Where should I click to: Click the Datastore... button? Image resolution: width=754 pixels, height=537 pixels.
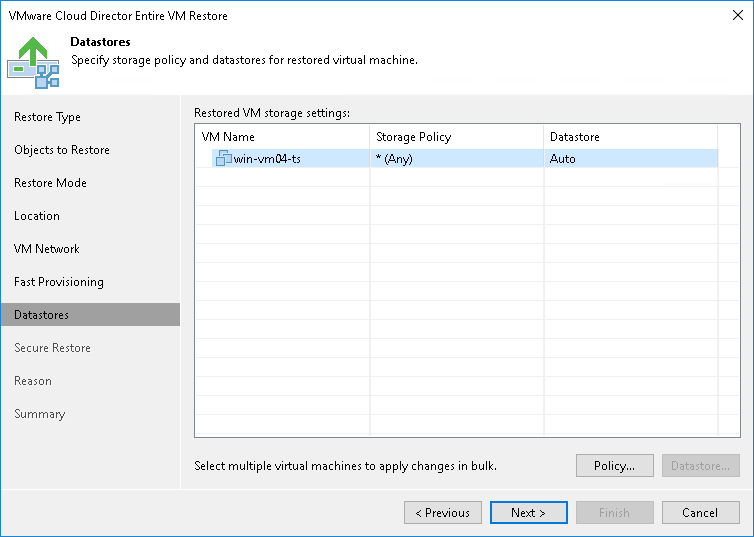coord(700,465)
